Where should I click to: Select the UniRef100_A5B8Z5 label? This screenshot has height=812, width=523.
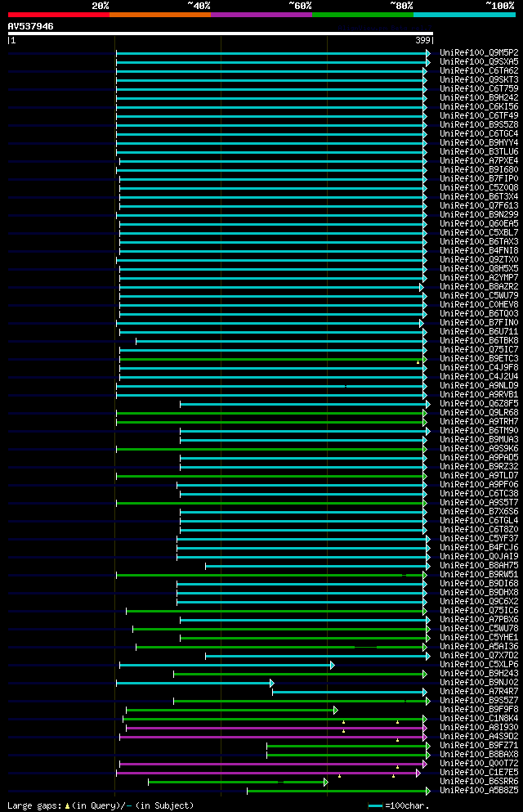tap(479, 790)
